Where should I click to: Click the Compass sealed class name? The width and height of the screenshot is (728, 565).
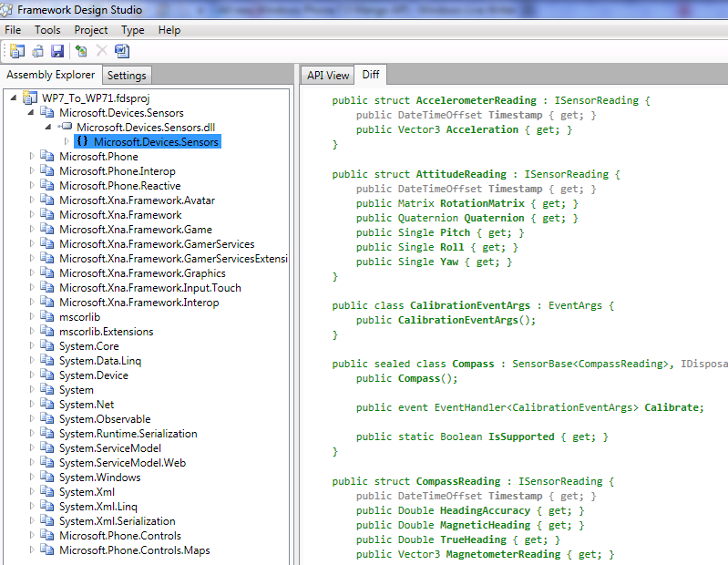[x=473, y=364]
